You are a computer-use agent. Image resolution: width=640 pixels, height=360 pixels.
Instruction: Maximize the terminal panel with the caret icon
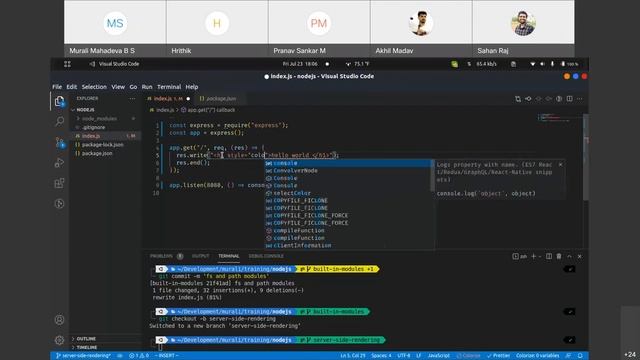[569, 256]
